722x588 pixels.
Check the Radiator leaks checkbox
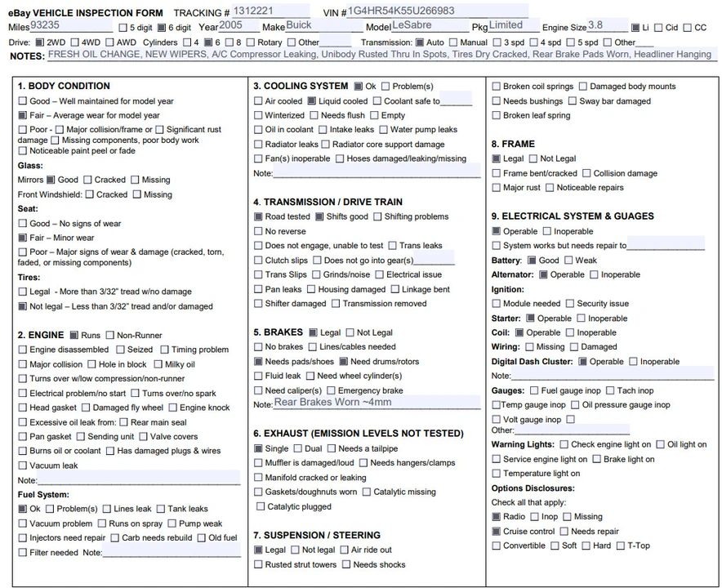pyautogui.click(x=258, y=144)
